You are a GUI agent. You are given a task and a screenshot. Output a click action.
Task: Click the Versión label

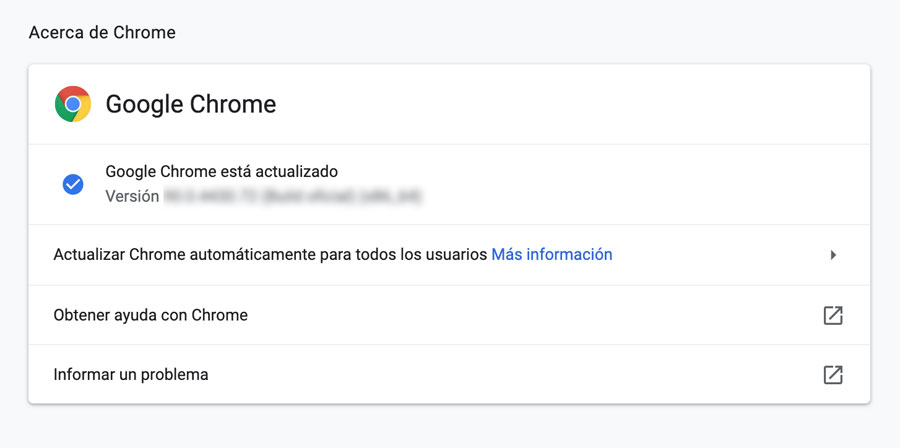tap(132, 196)
